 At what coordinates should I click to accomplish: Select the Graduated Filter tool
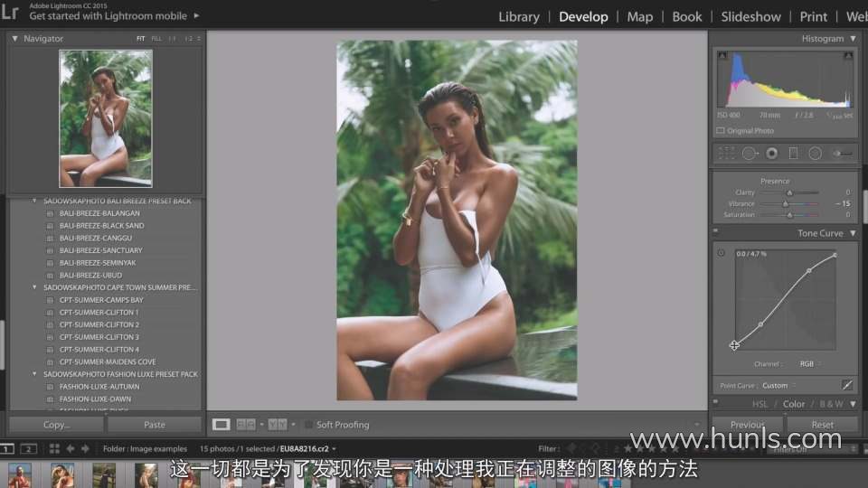[x=793, y=154]
